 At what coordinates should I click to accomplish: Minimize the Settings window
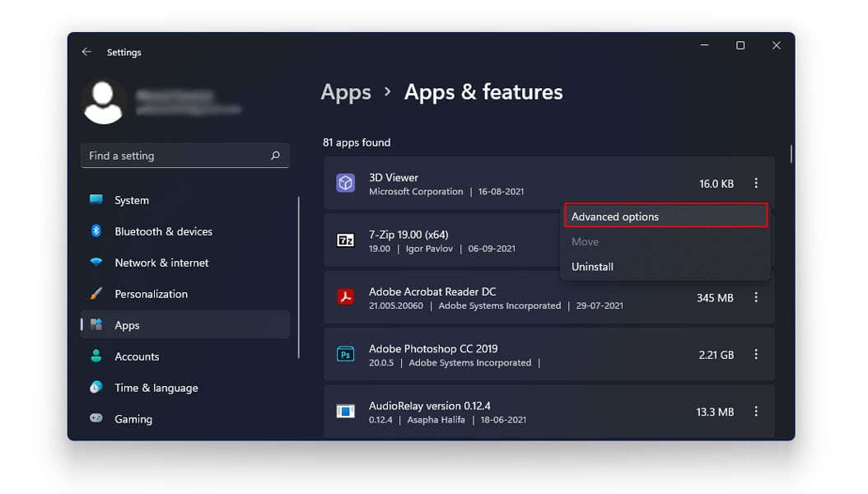click(704, 45)
